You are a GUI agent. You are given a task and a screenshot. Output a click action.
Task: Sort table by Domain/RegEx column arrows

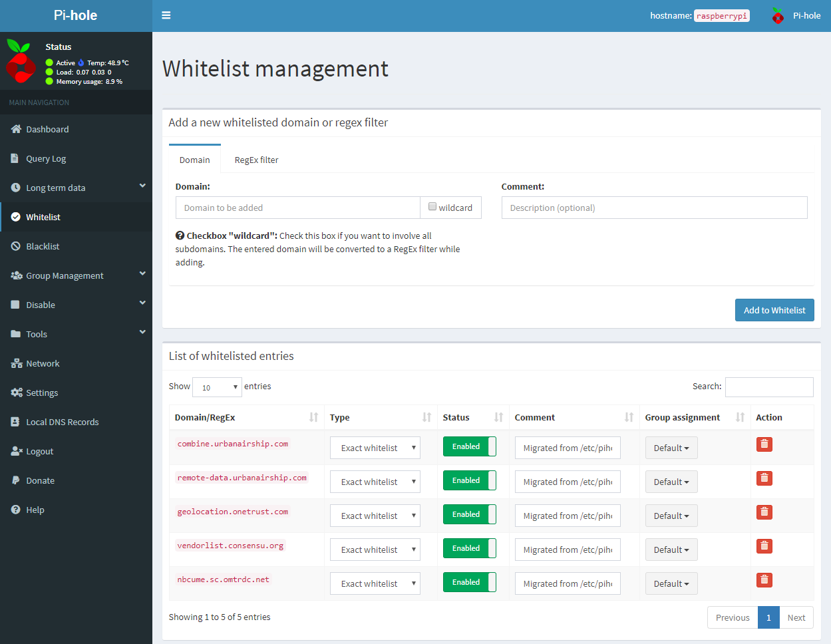pyautogui.click(x=313, y=417)
